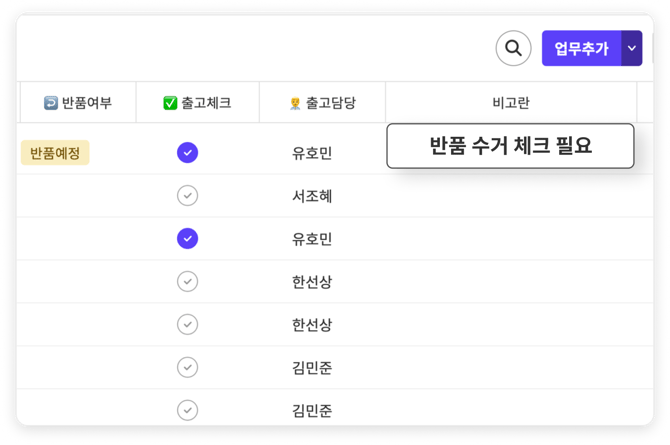This screenshot has height=445, width=670.
Task: Expand the dropdown arrow beside 업무추가
Action: click(631, 48)
